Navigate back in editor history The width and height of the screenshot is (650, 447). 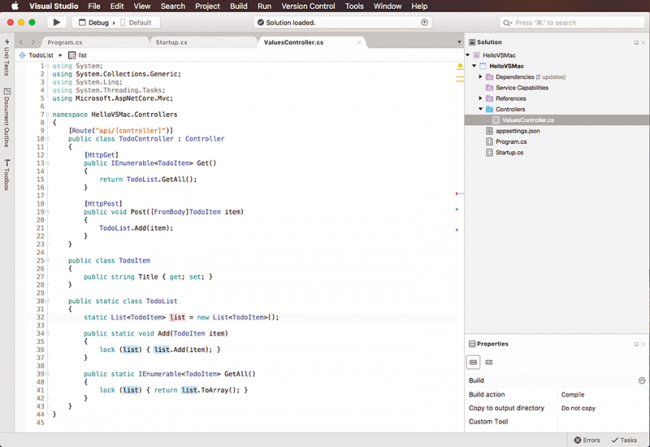point(22,42)
